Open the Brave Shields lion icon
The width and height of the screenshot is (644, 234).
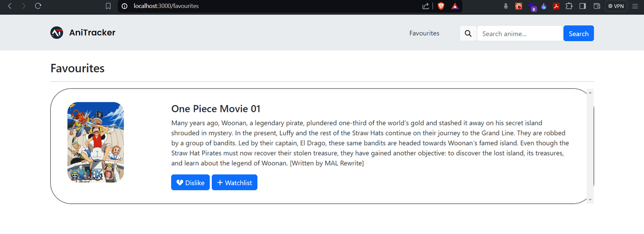pyautogui.click(x=441, y=6)
